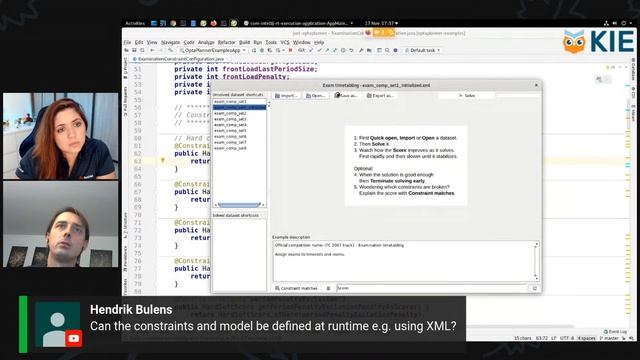The height and width of the screenshot is (360, 640).
Task: Open the Edit menu
Action: (139, 42)
